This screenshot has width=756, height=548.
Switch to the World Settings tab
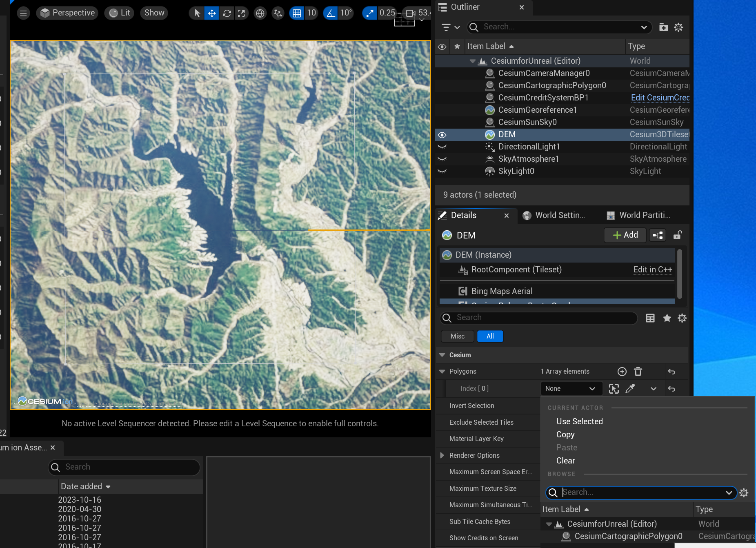click(554, 215)
